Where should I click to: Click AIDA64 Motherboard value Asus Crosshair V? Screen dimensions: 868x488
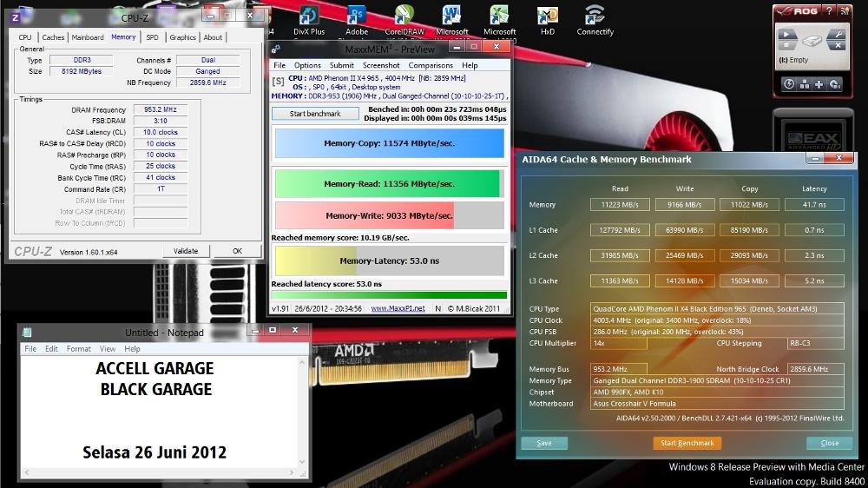717,403
